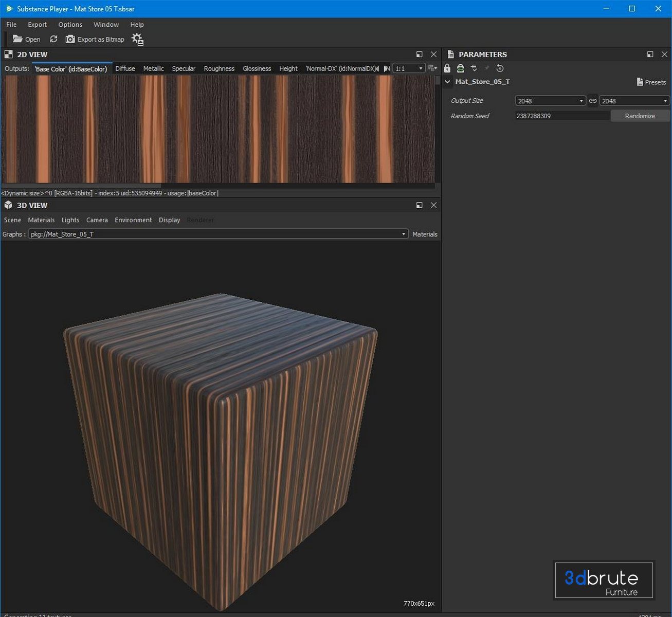Open the Graphs pkg://Mat_Store_05_T dropdown
Viewport: 672px width, 617px height.
click(x=218, y=234)
